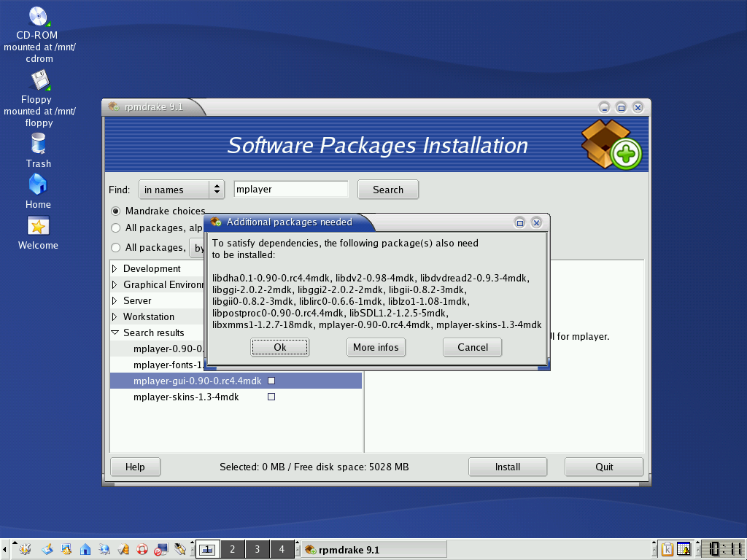Open the lifebuoy help panel icon

point(142,550)
